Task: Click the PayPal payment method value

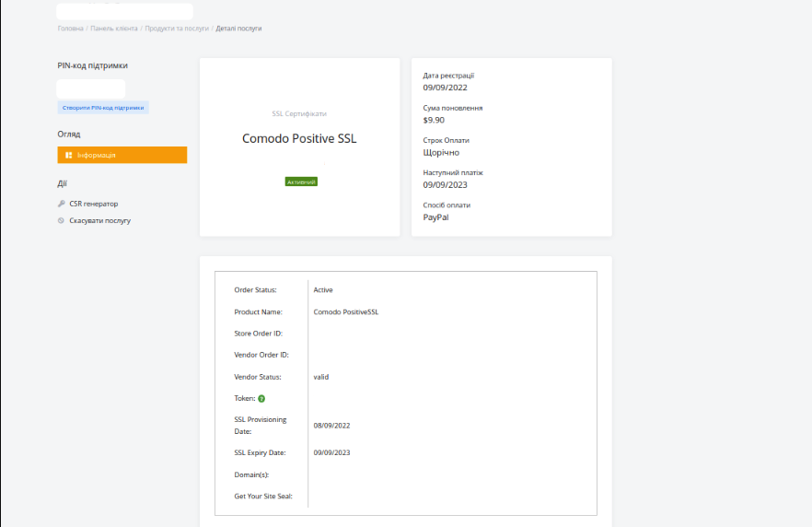Action: coord(435,217)
